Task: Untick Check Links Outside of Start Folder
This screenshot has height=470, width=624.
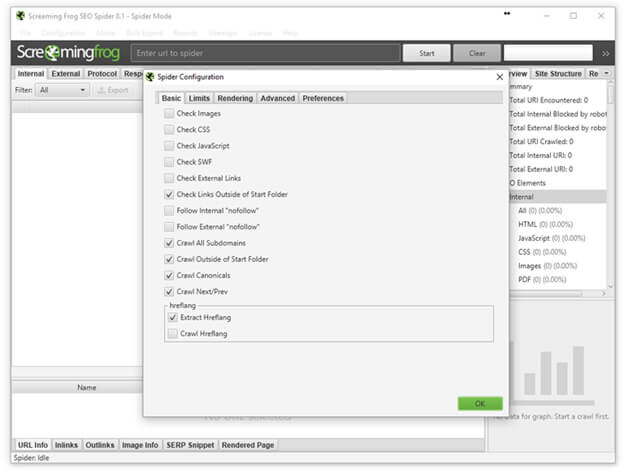Action: point(169,195)
